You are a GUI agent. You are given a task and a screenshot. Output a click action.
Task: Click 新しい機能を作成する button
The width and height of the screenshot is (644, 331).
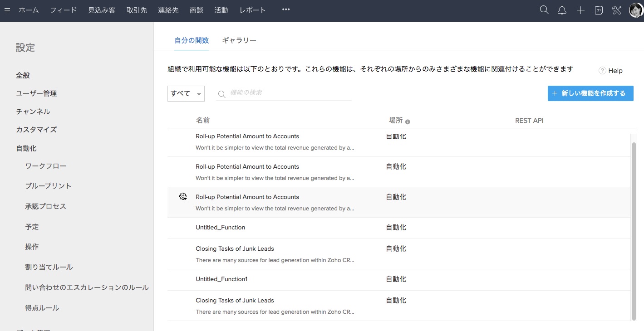(590, 93)
